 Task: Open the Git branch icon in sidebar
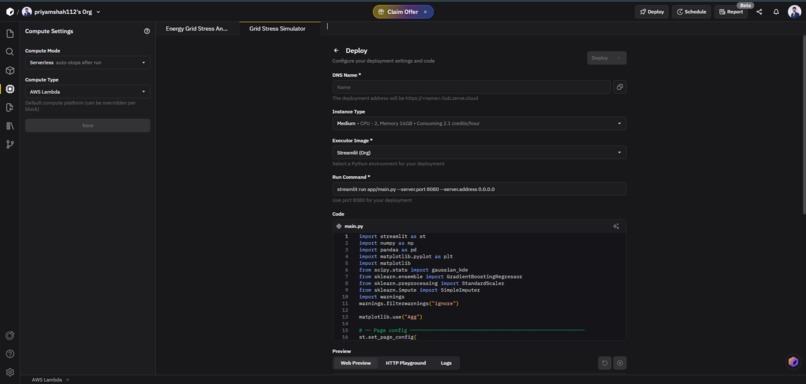point(10,144)
